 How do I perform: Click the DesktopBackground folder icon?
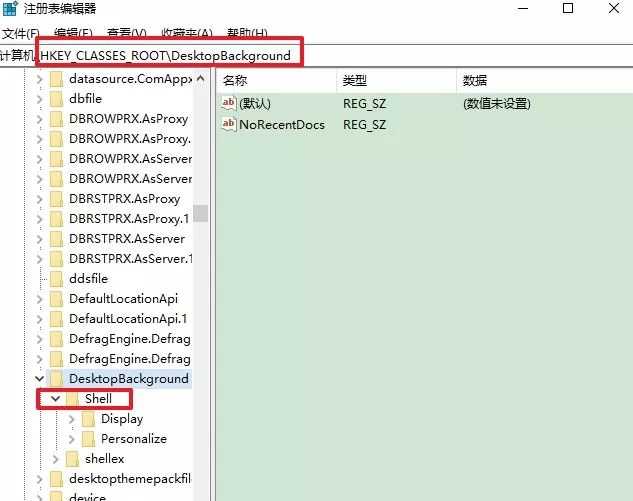[56, 379]
